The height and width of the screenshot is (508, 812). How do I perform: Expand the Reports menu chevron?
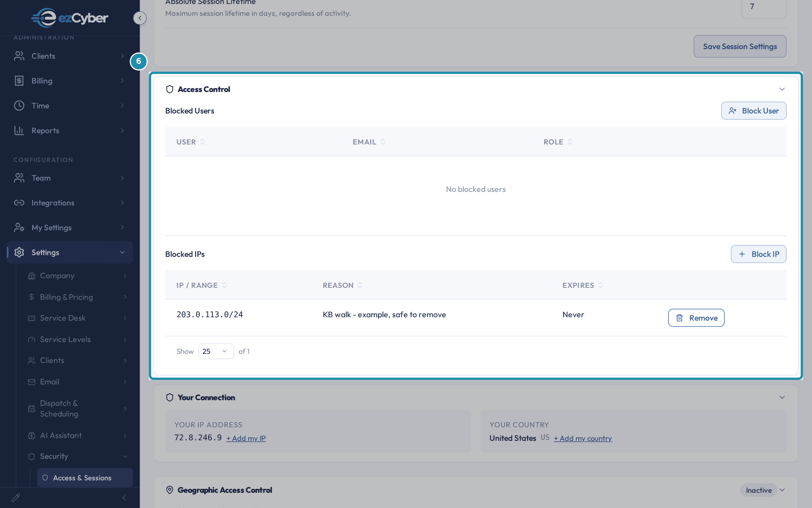[122, 130]
